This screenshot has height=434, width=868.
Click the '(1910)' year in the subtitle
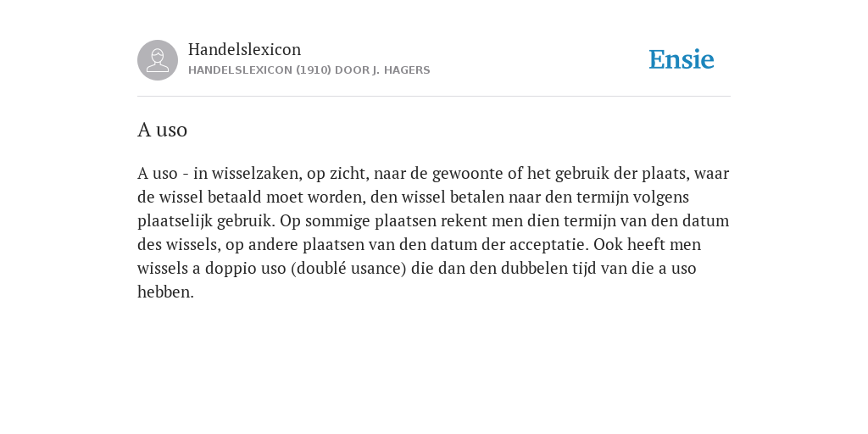(x=314, y=70)
